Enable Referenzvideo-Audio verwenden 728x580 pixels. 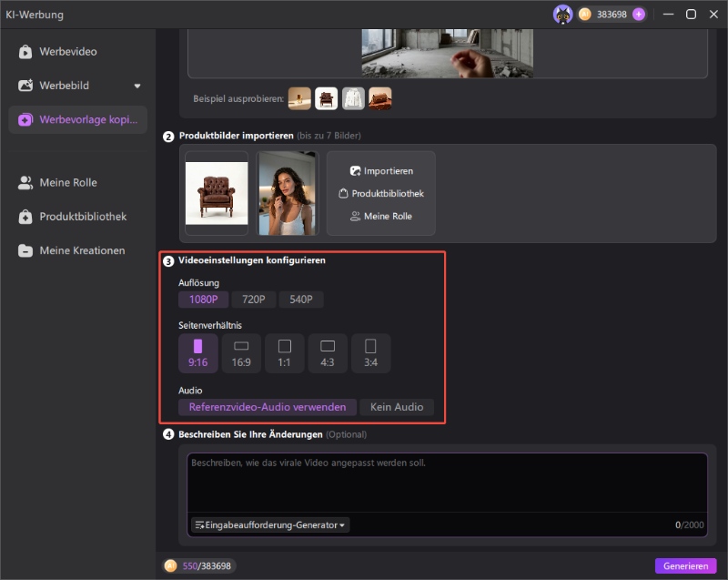coord(268,407)
